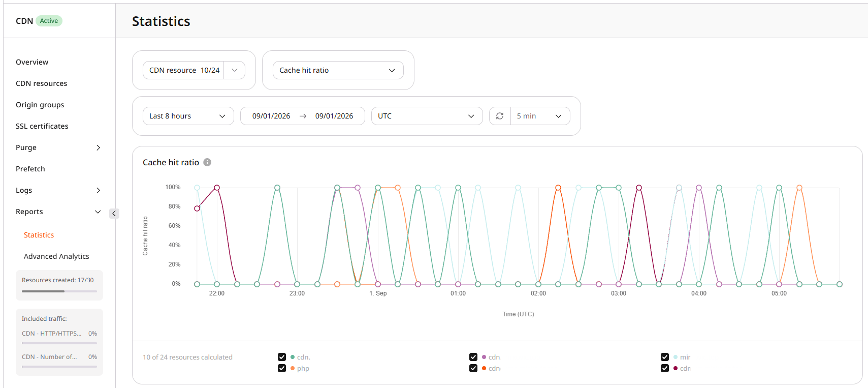
Task: Click the Resources created progress bar
Action: coord(59,291)
